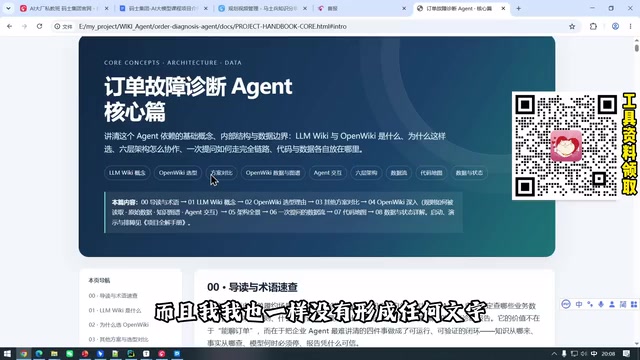Bookmark this page with the star icon

pos(572,26)
